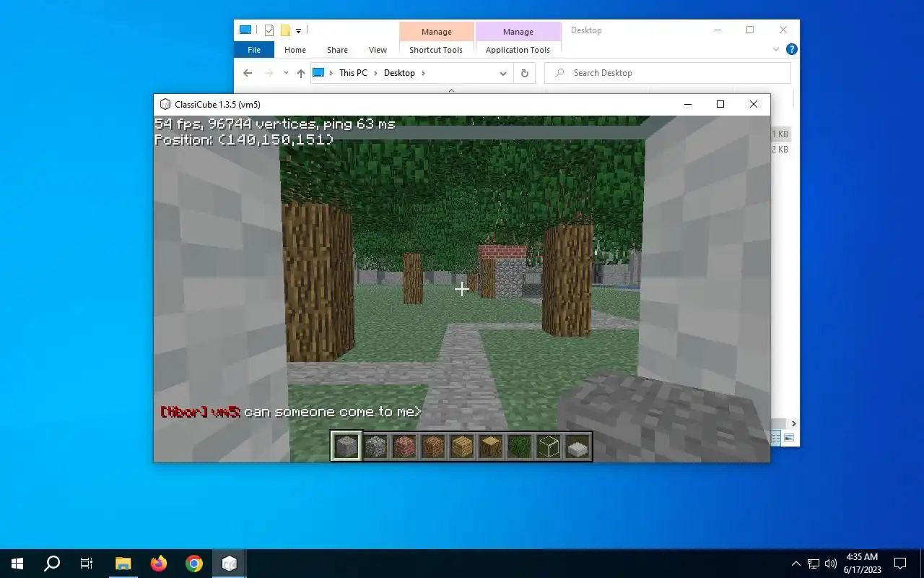Open File Explorer from the taskbar
The height and width of the screenshot is (578, 924).
coord(123,564)
